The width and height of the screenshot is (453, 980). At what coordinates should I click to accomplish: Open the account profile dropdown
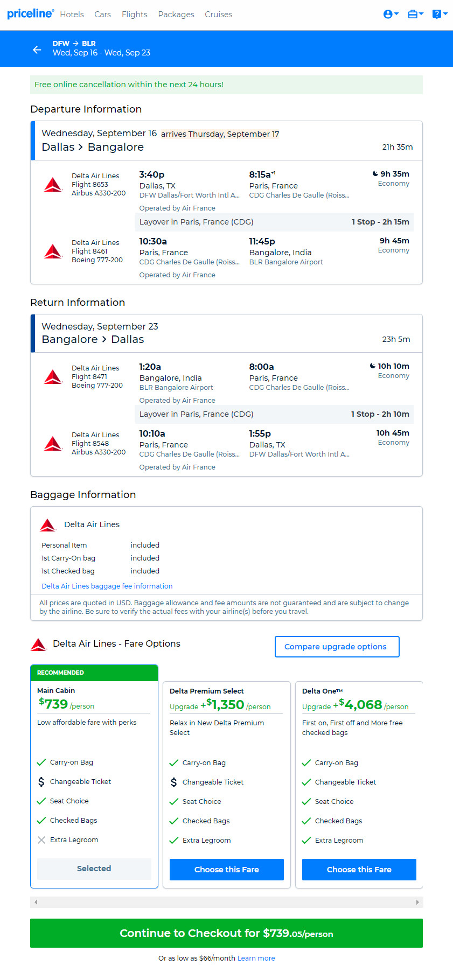391,14
